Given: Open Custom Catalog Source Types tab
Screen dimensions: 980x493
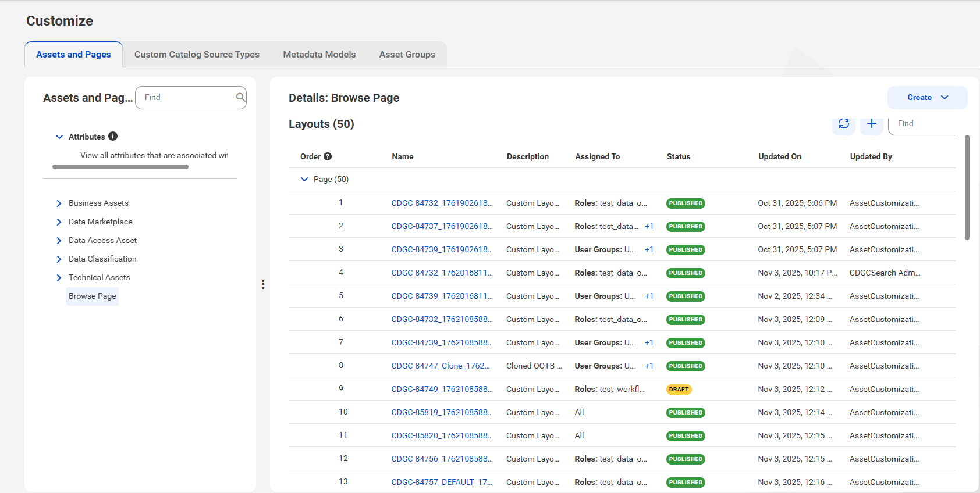Looking at the screenshot, I should (x=197, y=55).
